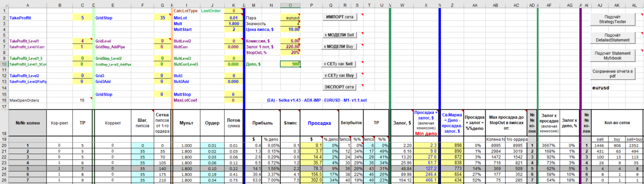Select the MultStart value cell
This screenshot has height=184, width=644.
234,29
